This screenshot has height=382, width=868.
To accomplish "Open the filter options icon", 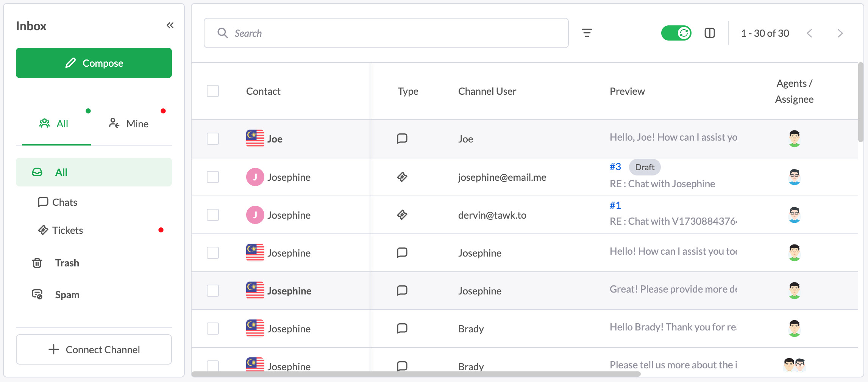I will click(x=587, y=33).
